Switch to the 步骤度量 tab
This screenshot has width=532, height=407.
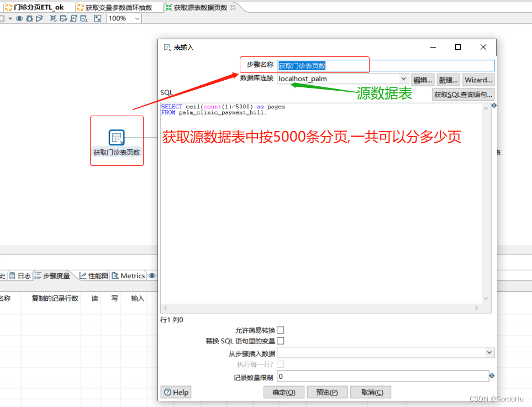[x=52, y=276]
